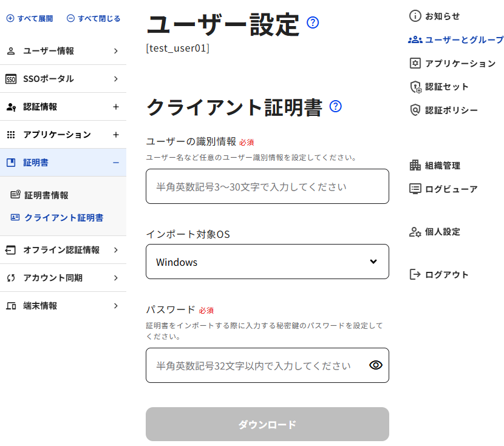Click the ダウンロード button
504x446 pixels.
(x=267, y=424)
